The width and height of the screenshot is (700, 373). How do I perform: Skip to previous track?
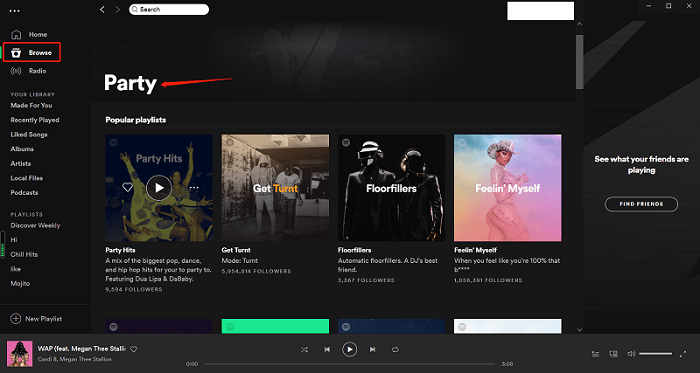pos(327,350)
